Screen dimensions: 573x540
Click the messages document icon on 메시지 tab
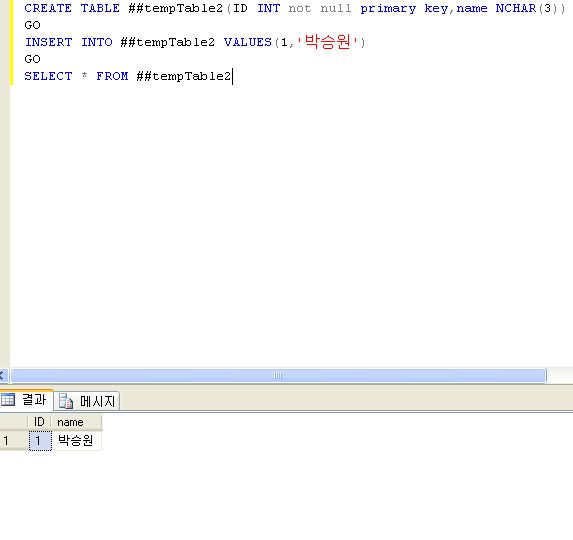pyautogui.click(x=66, y=401)
